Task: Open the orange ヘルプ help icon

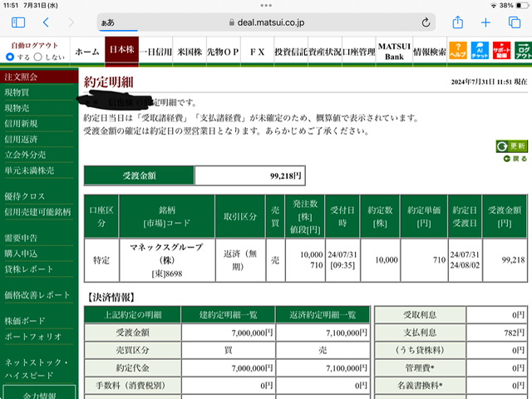Action: click(x=458, y=50)
